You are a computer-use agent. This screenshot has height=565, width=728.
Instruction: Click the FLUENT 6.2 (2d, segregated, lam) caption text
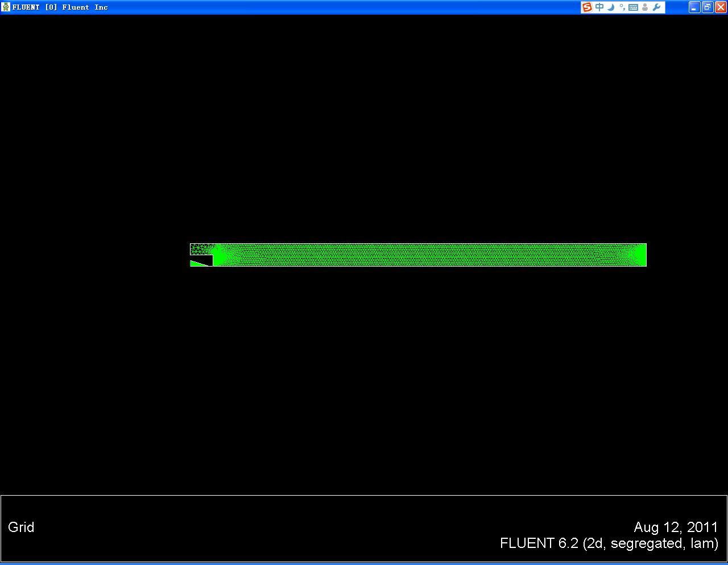609,543
